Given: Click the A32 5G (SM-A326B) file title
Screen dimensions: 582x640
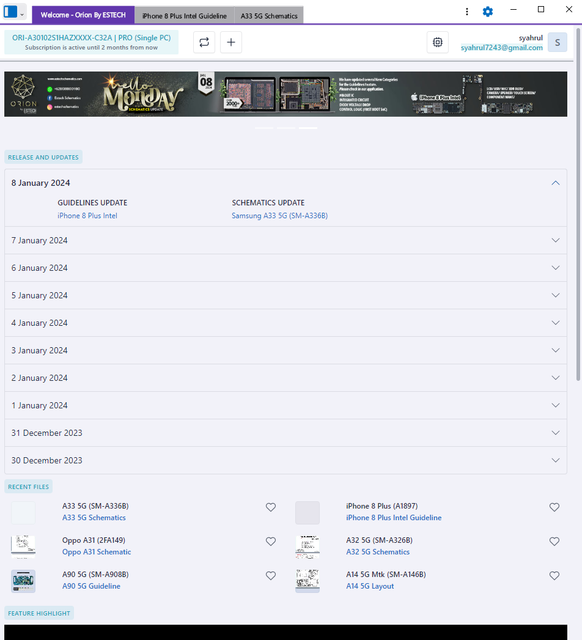Looking at the screenshot, I should [380, 540].
